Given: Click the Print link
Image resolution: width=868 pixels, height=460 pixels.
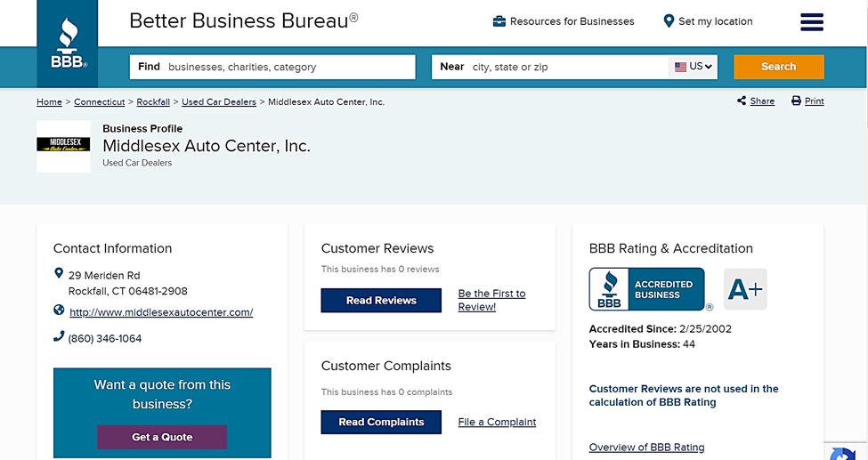Looking at the screenshot, I should pos(815,101).
